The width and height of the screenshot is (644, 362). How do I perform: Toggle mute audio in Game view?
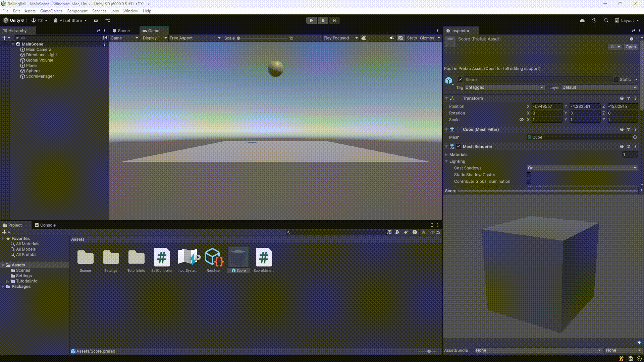pos(392,38)
